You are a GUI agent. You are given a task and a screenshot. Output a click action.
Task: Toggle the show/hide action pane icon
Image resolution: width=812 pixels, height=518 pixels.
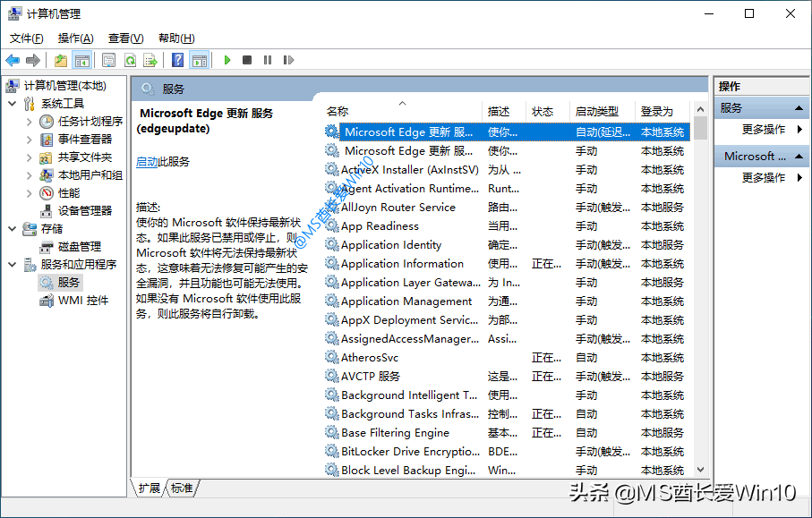click(200, 61)
